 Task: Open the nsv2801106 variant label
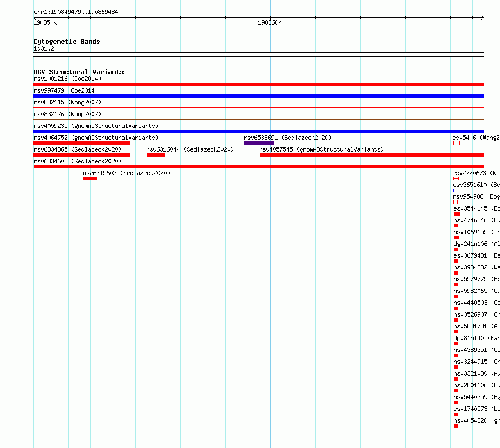pyautogui.click(x=477, y=385)
